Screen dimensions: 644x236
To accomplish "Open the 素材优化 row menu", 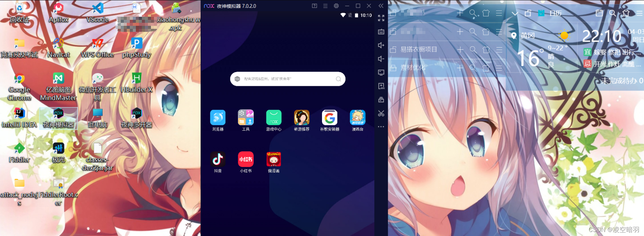I will click(x=499, y=68).
